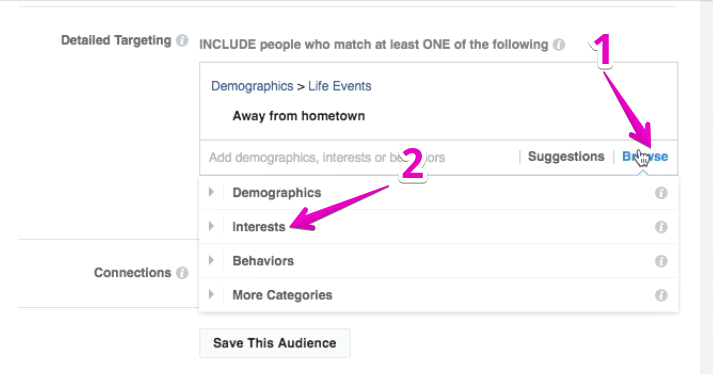
Task: Select the Away from hometown item
Action: coord(299,116)
